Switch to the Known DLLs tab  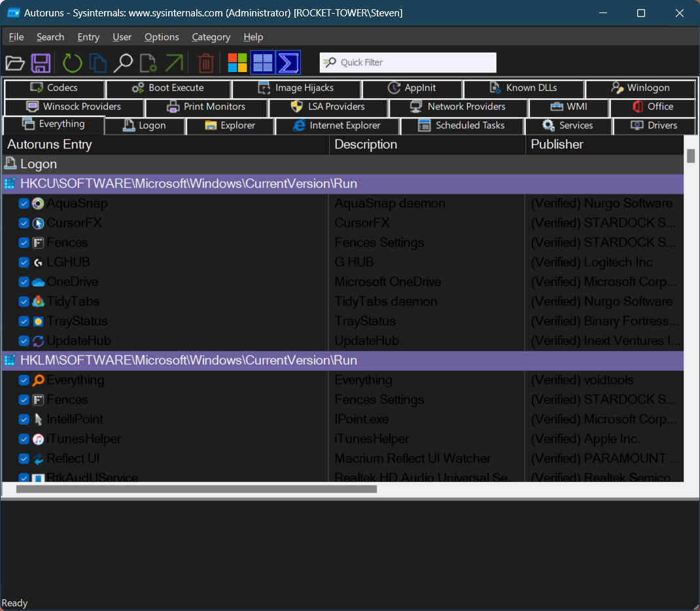tap(523, 88)
